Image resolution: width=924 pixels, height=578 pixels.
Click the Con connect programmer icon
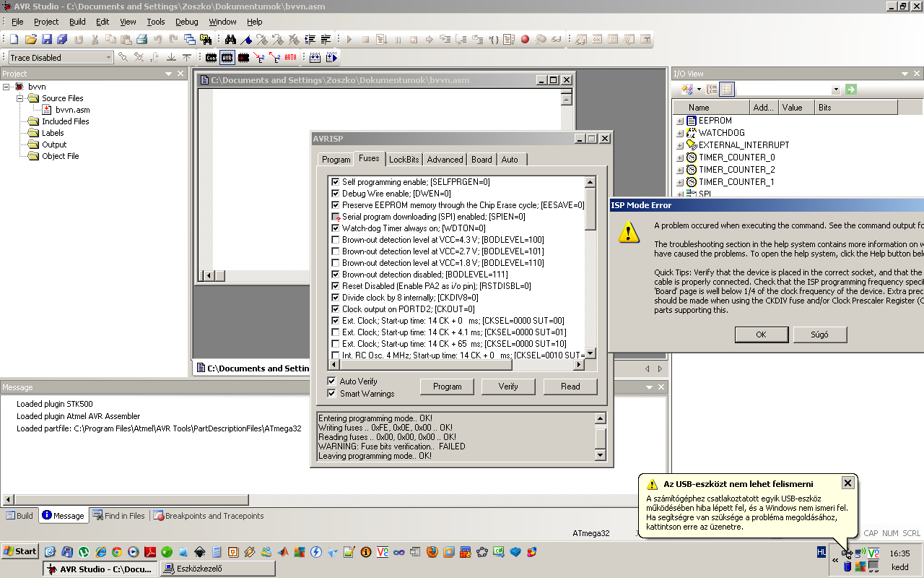(211, 57)
